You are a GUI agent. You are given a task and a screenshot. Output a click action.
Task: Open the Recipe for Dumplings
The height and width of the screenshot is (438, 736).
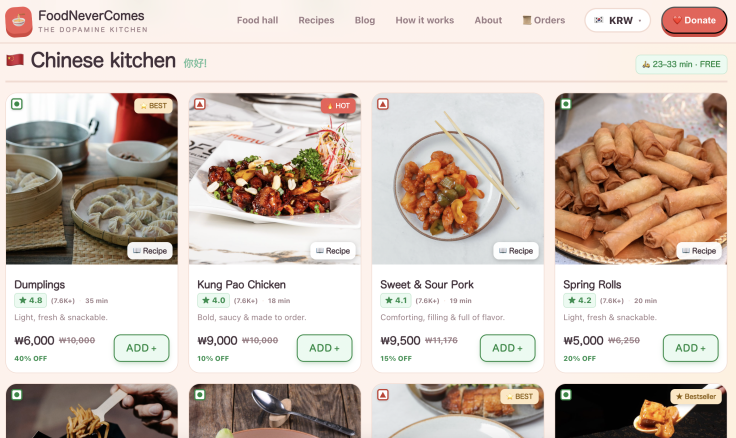pyautogui.click(x=150, y=251)
